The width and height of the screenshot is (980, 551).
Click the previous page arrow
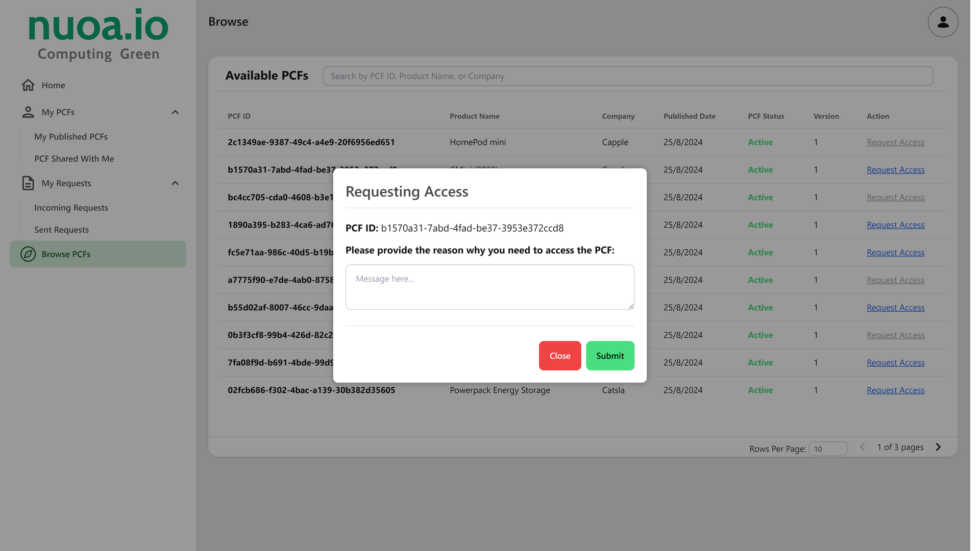(862, 447)
